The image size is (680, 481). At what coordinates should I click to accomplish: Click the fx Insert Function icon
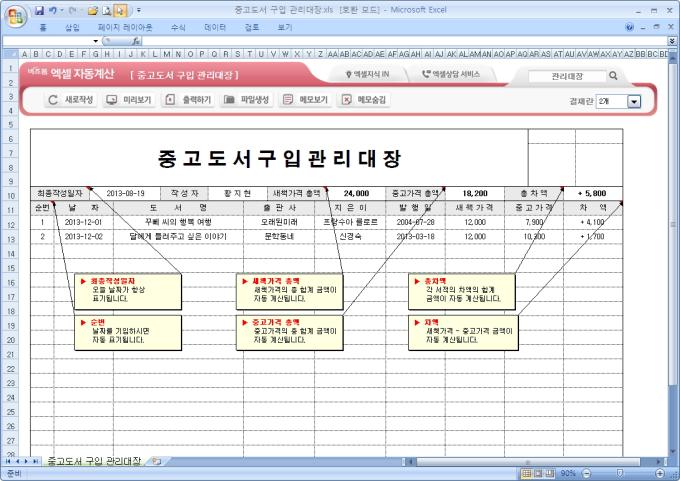coord(136,41)
